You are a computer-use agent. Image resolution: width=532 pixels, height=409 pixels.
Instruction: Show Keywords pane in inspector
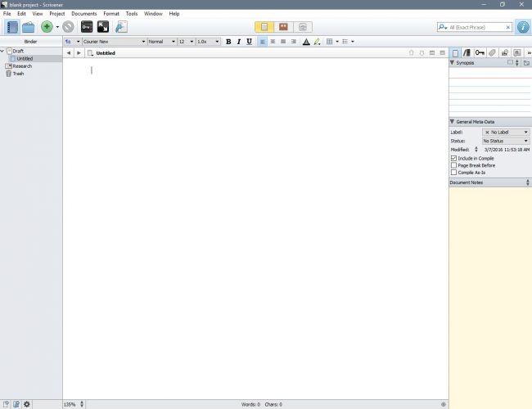pyautogui.click(x=480, y=52)
